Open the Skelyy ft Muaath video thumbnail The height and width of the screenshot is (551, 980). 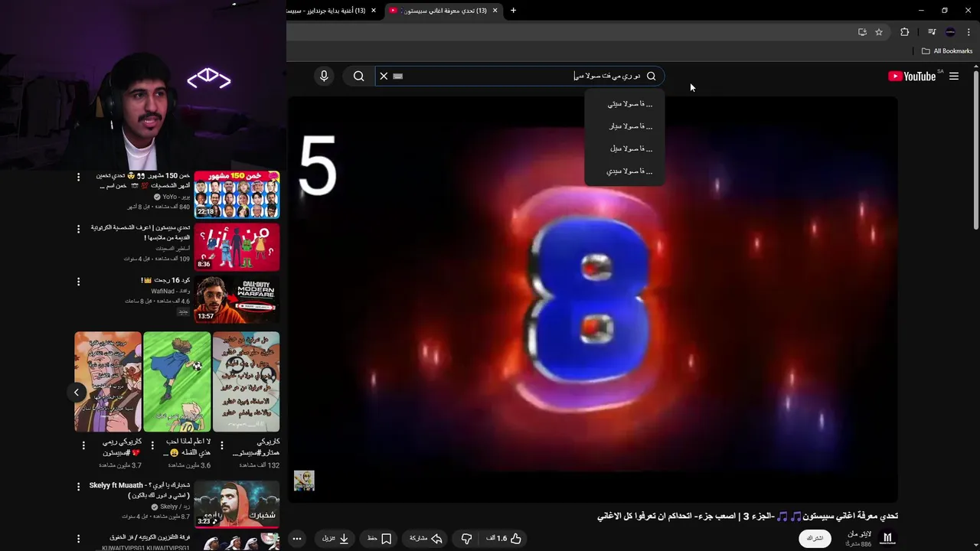tap(237, 504)
